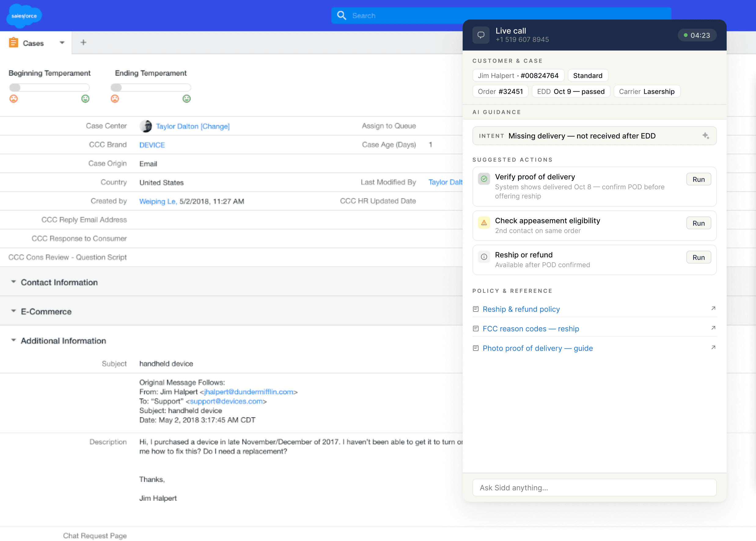This screenshot has height=541, width=756.
Task: Click the magnifier search icon
Action: click(x=341, y=15)
